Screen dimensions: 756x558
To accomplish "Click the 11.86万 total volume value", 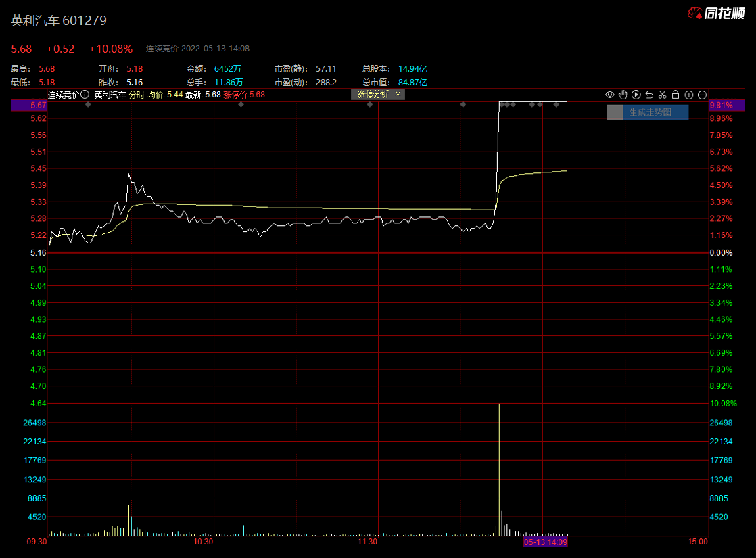I will coord(229,83).
